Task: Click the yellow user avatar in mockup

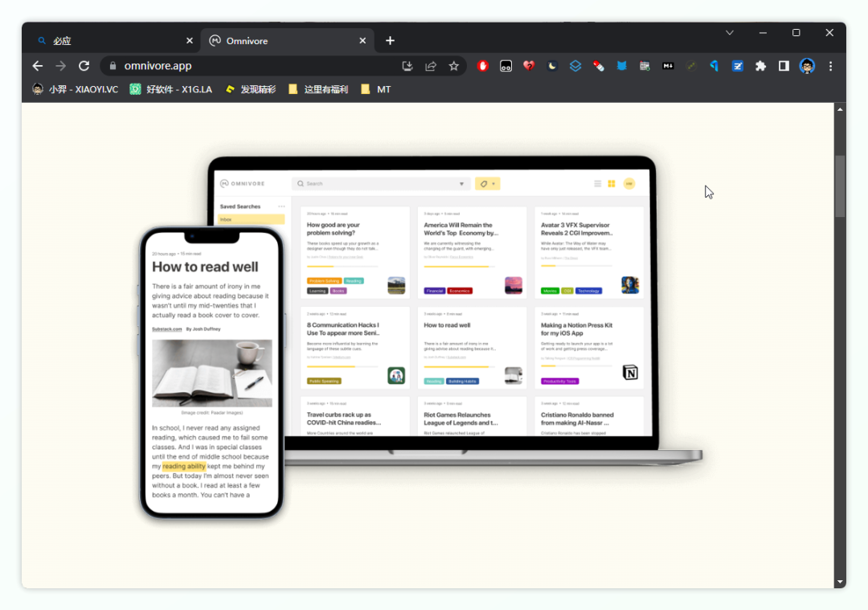Action: 629,183
